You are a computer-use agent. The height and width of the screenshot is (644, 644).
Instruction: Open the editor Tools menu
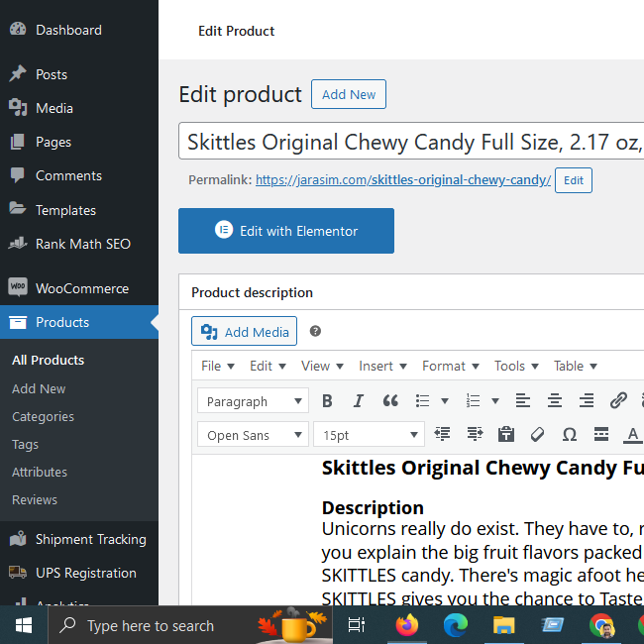coord(516,366)
